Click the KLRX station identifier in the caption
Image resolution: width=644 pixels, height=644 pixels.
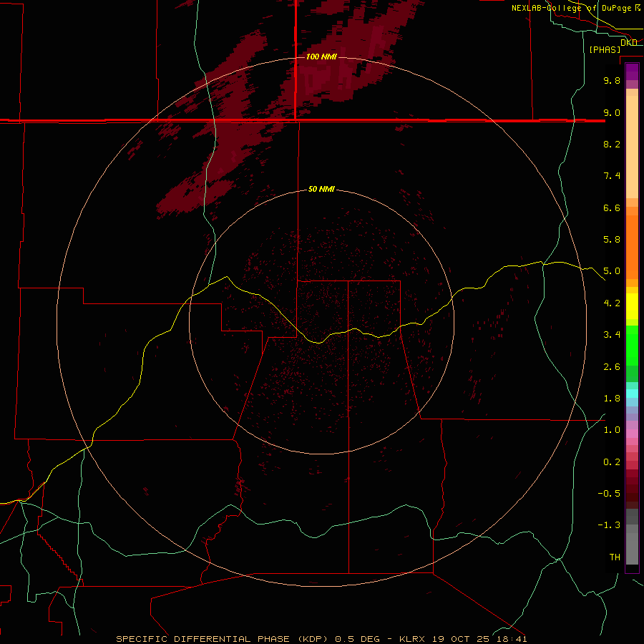point(413,639)
